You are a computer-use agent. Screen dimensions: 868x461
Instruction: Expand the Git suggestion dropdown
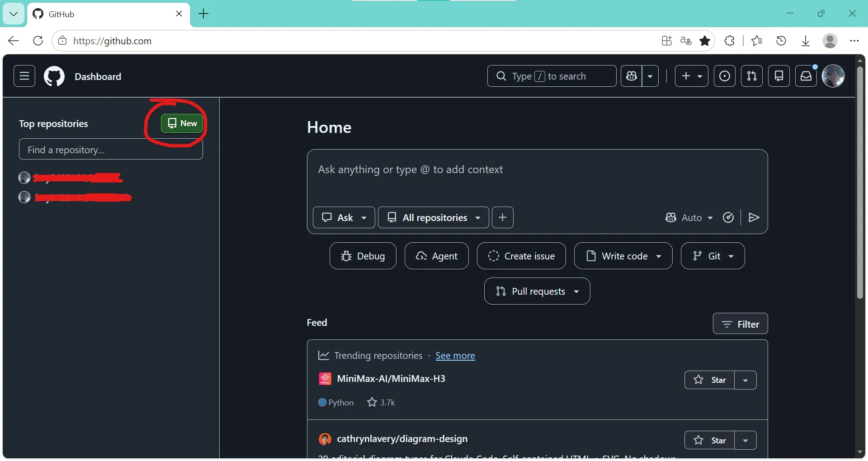[x=712, y=256]
